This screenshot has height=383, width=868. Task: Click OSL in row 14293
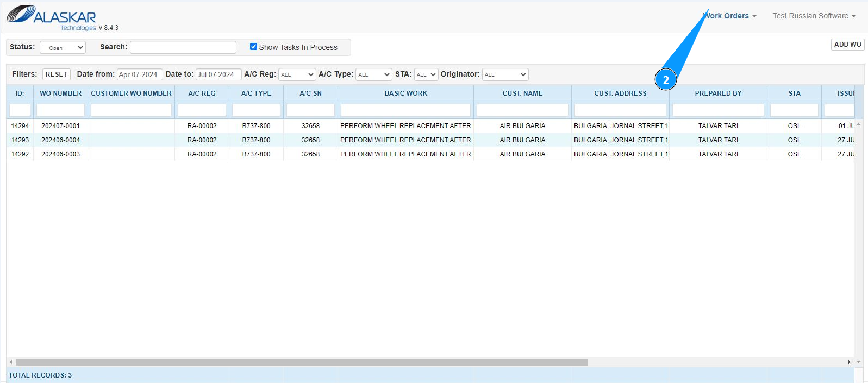[795, 140]
